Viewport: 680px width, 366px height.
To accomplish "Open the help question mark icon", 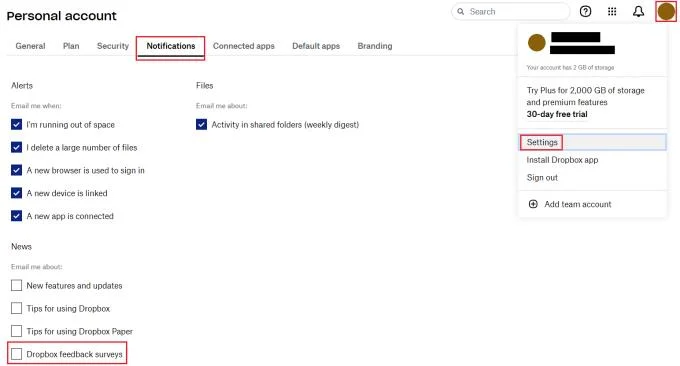I will 585,12.
